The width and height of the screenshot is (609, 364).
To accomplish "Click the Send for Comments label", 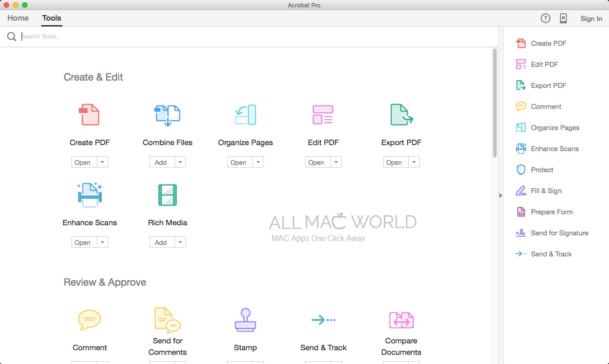I will click(x=167, y=347).
